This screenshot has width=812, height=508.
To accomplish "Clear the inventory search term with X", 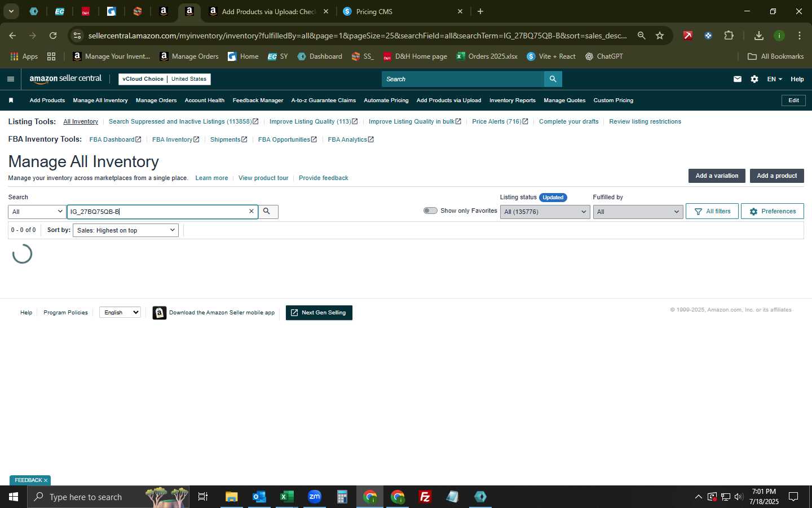I will pos(251,211).
